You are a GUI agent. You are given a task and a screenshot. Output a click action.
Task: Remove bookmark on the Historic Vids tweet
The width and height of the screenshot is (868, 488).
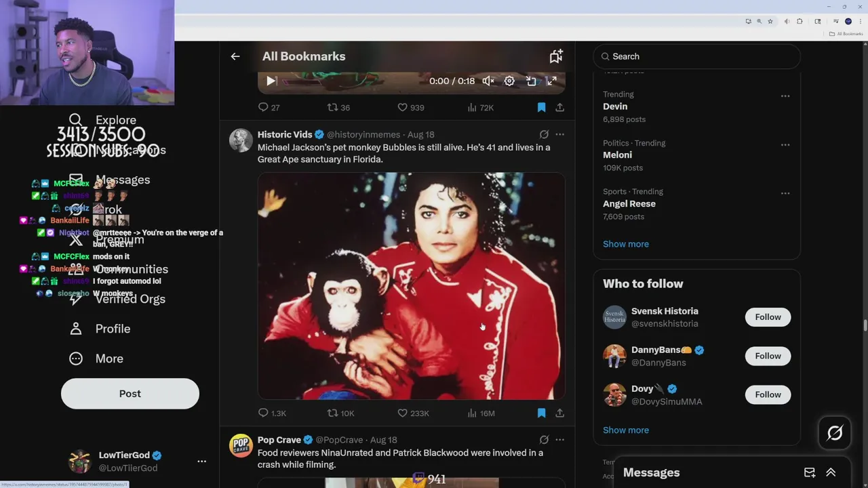[541, 413]
